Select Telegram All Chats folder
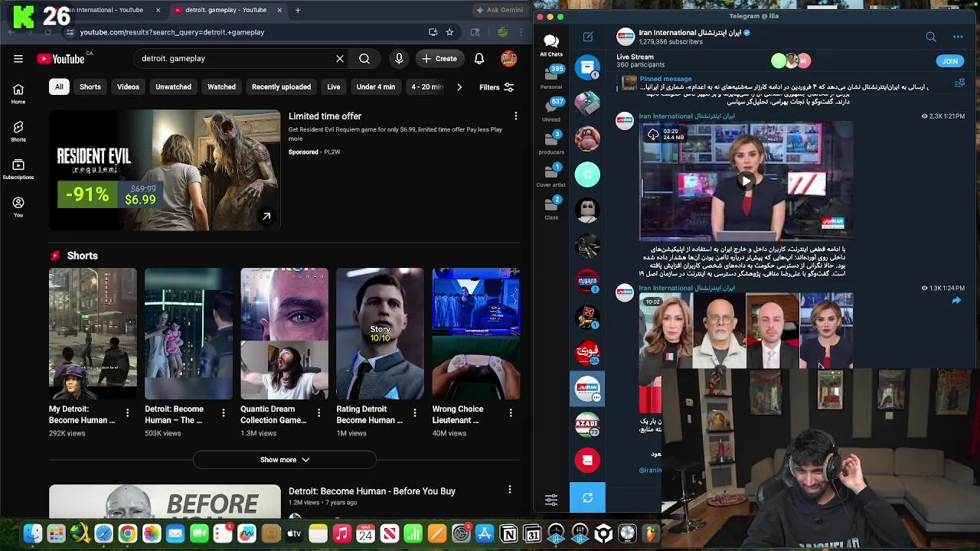Viewport: 980px width, 551px height. (x=551, y=44)
